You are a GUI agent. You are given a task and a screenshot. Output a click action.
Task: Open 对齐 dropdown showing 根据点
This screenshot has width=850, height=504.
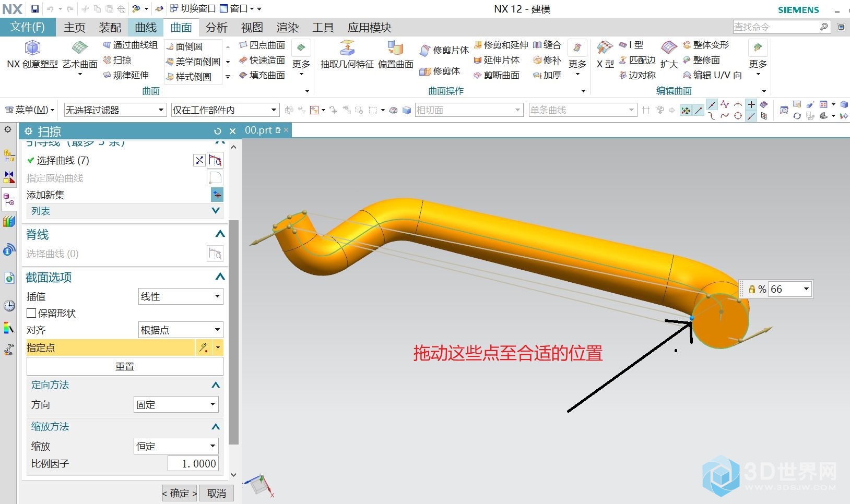[181, 330]
